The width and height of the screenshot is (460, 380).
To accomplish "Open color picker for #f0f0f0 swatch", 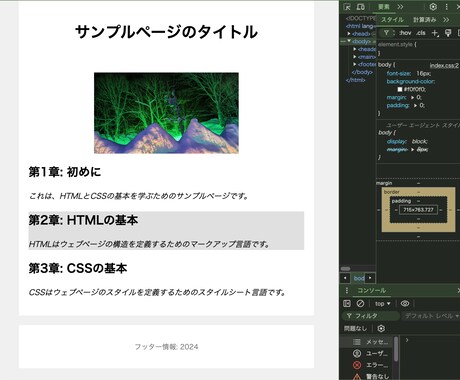I will click(400, 89).
